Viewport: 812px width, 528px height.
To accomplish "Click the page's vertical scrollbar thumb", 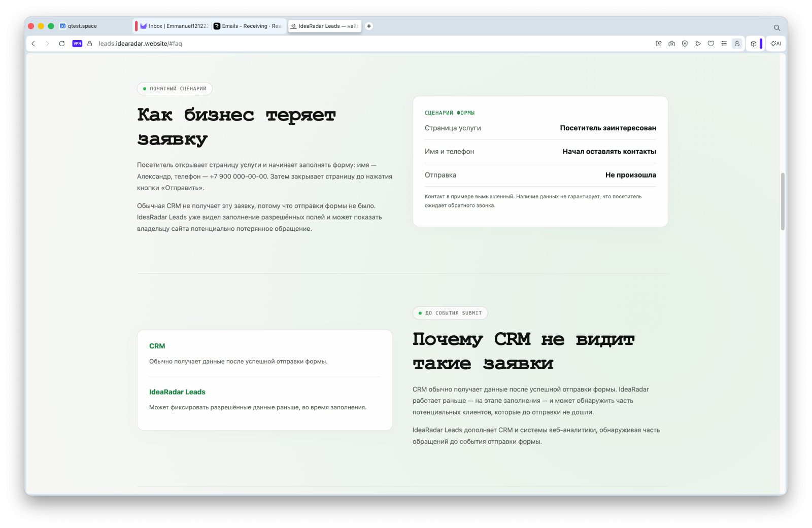I will coord(783,201).
